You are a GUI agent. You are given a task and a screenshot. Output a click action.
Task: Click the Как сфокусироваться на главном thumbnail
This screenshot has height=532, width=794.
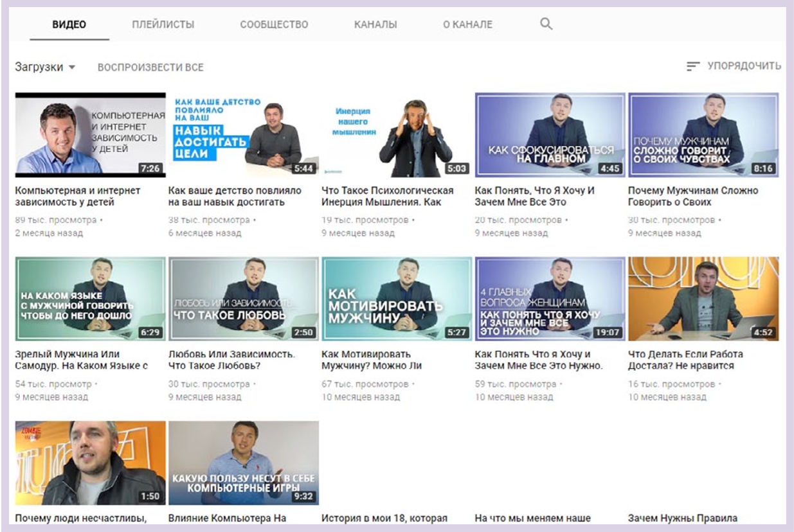click(x=550, y=135)
